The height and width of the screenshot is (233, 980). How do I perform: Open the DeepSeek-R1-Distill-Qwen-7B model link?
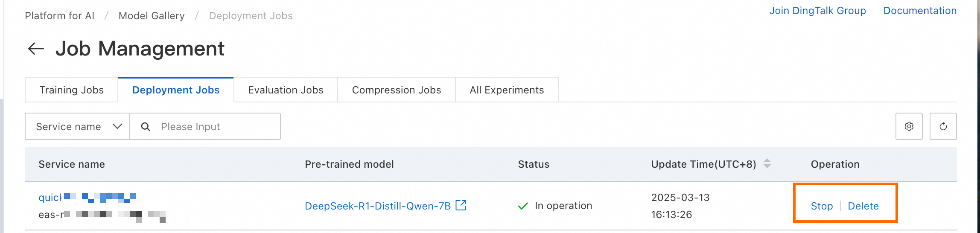(x=377, y=206)
